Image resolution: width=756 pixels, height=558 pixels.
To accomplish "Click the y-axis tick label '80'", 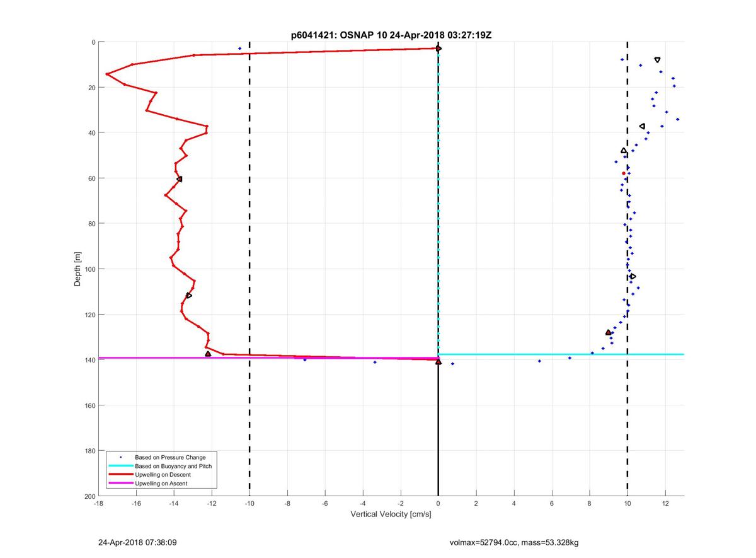I will 91,224.
